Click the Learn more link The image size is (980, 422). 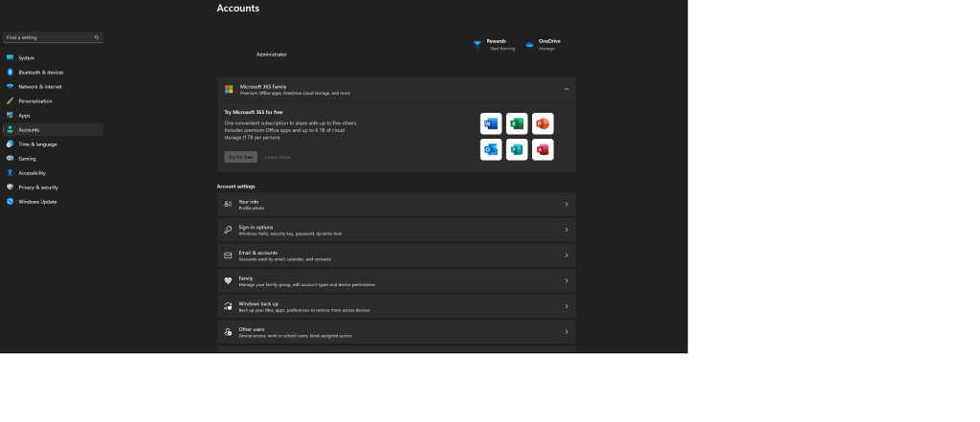[x=278, y=157]
